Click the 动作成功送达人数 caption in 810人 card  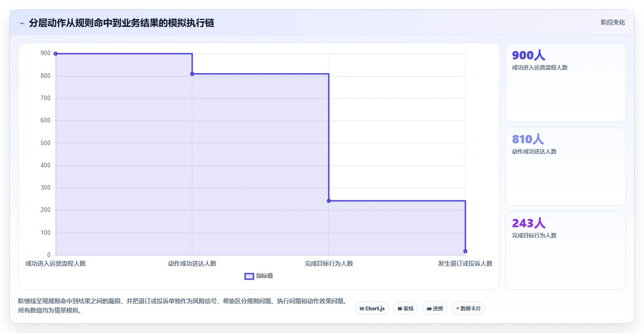534,152
